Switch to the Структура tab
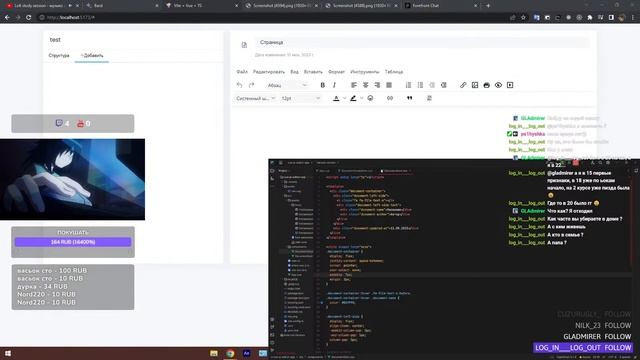 click(x=59, y=55)
